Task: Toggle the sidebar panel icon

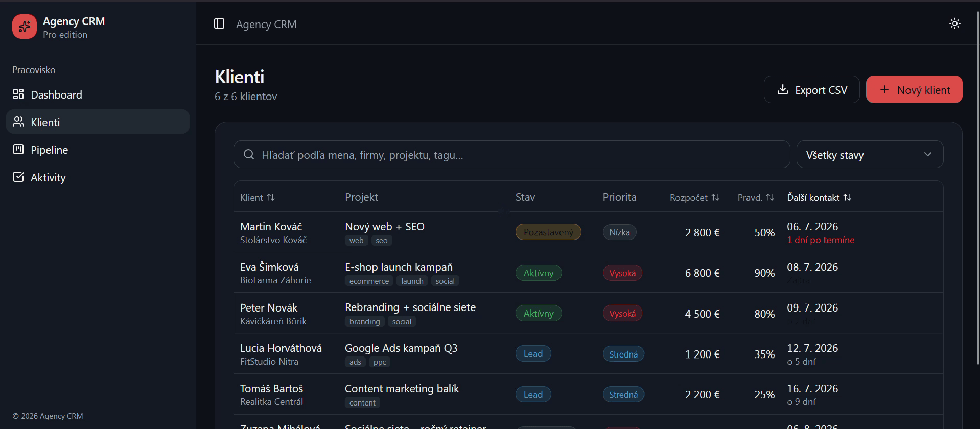Action: pyautogui.click(x=219, y=24)
